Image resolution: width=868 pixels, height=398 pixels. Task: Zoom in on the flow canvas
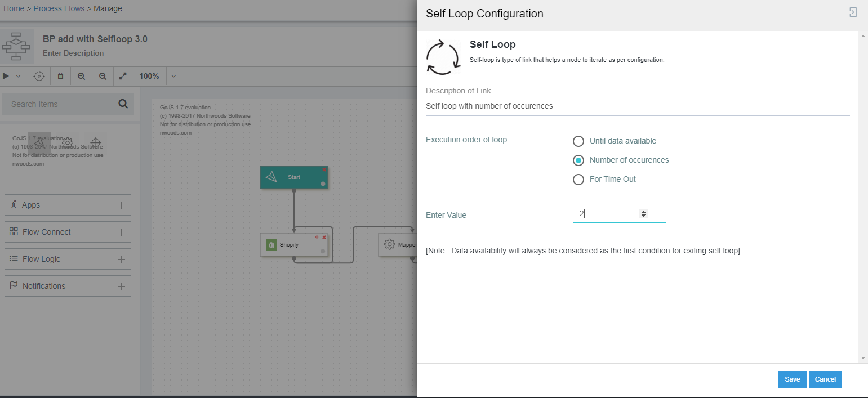click(81, 76)
